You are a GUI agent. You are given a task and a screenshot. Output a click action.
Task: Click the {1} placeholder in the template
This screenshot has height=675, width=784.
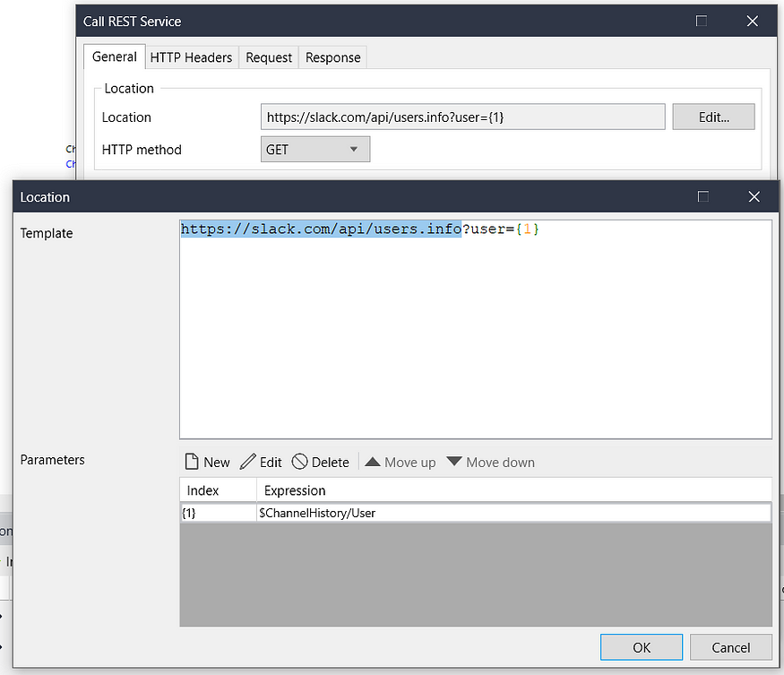pyautogui.click(x=528, y=229)
